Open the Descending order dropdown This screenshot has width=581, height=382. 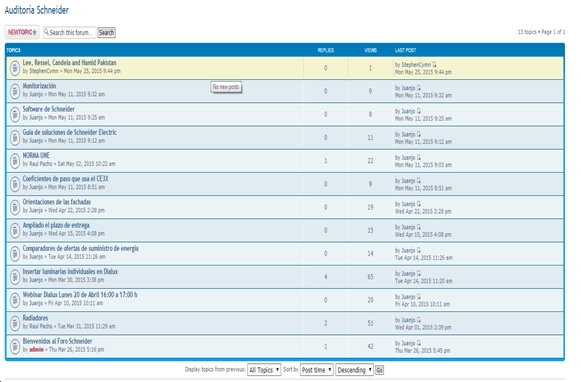tap(354, 370)
